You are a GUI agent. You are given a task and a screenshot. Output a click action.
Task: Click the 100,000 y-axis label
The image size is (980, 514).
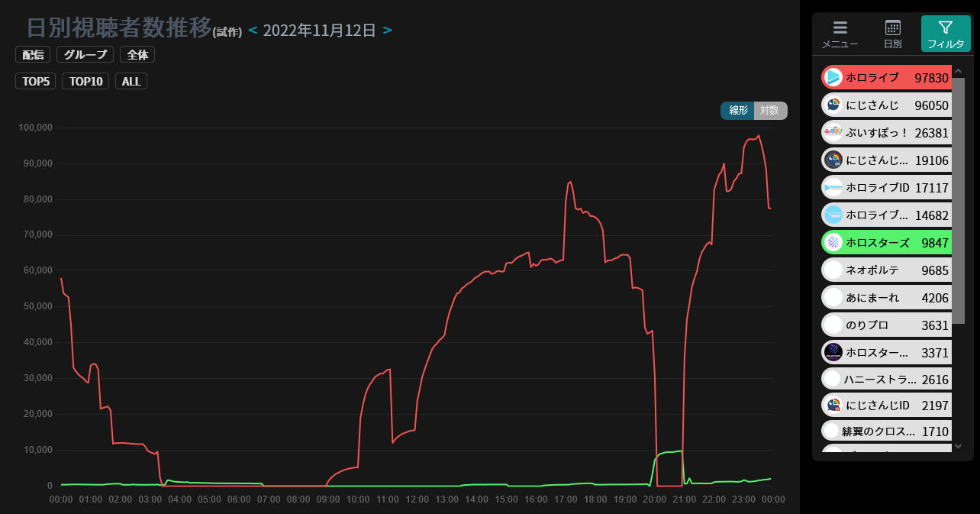coord(35,128)
